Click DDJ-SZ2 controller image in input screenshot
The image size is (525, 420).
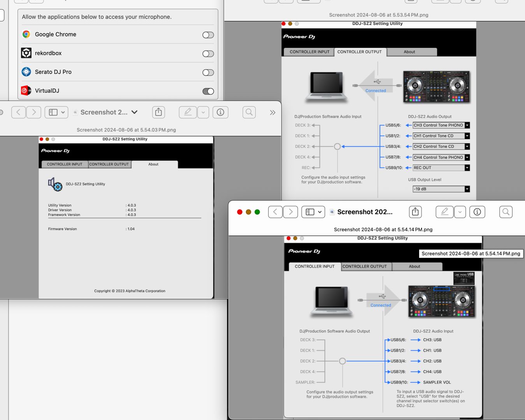442,301
